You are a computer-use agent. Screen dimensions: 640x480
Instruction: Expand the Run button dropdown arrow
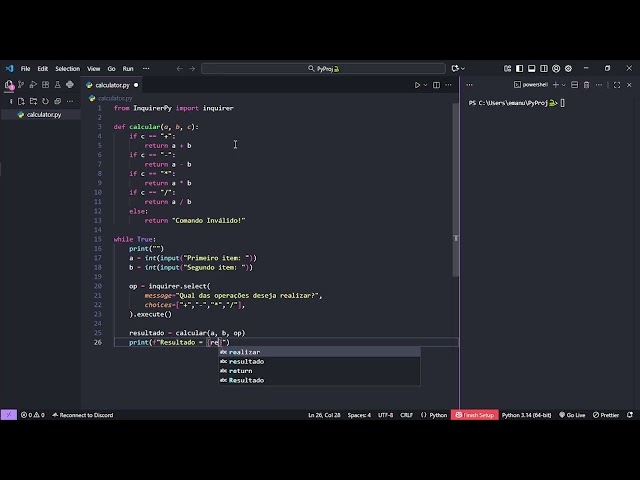pyautogui.click(x=425, y=85)
